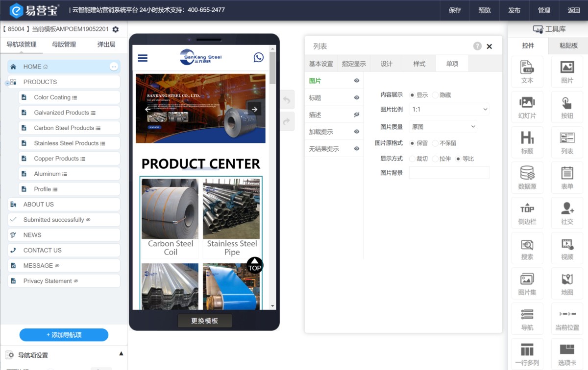Choose the 地图 map widget icon

(x=567, y=283)
